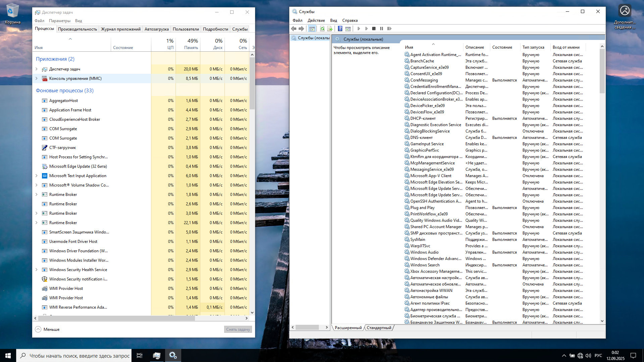Toggle the show/hide console tree button

pyautogui.click(x=312, y=29)
